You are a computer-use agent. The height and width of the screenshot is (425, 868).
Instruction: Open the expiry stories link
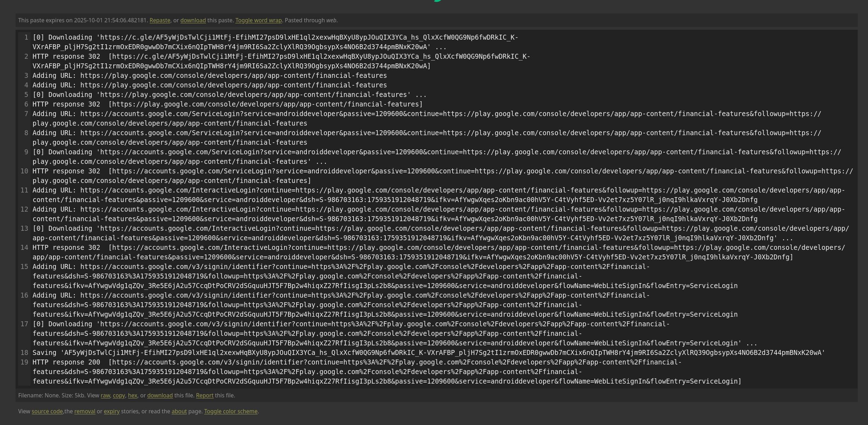coord(111,412)
